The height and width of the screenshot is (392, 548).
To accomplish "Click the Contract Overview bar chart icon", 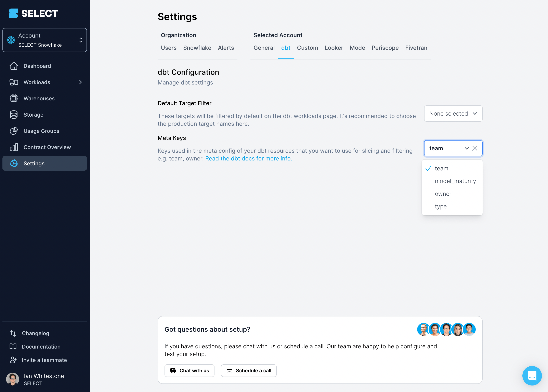I will click(14, 147).
